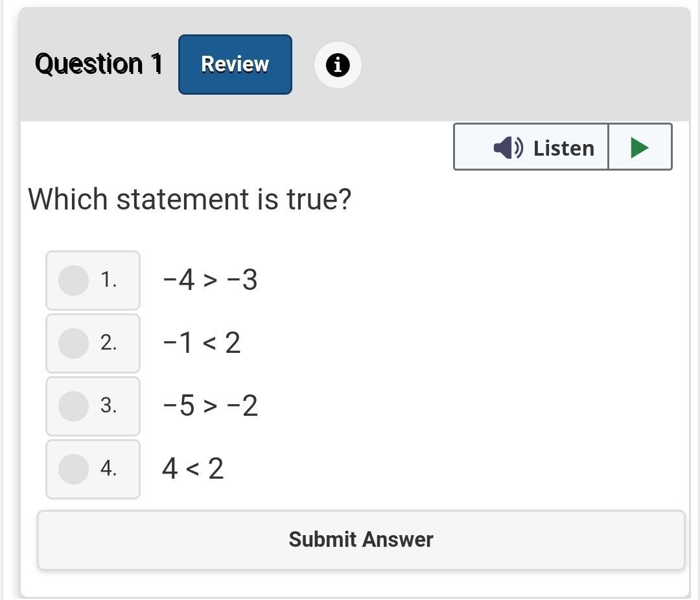The width and height of the screenshot is (700, 600).
Task: Click the Listen text label
Action: coord(563,148)
